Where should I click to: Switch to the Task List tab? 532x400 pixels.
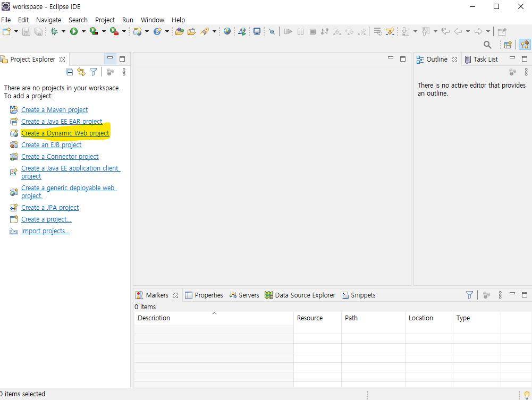click(x=482, y=59)
